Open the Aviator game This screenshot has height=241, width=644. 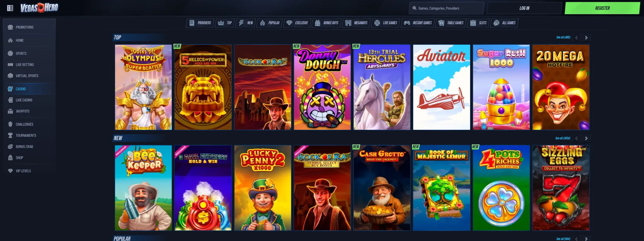coord(441,87)
